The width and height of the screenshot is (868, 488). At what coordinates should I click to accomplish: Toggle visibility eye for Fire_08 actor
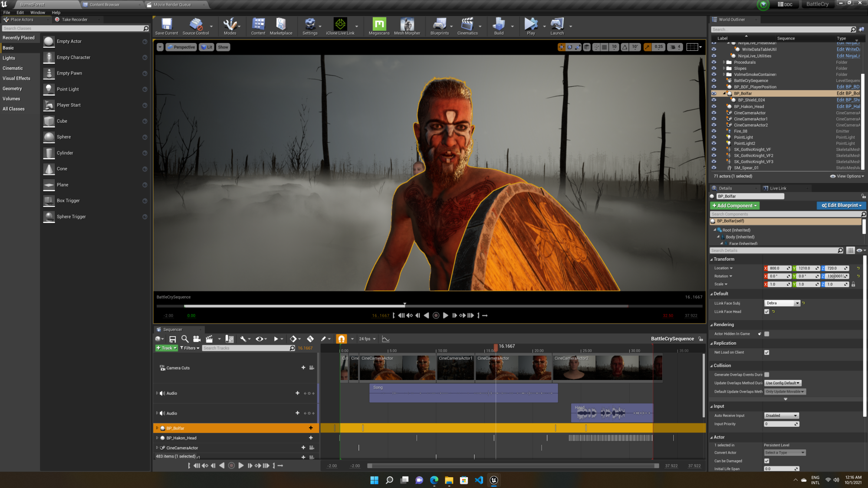tap(713, 131)
